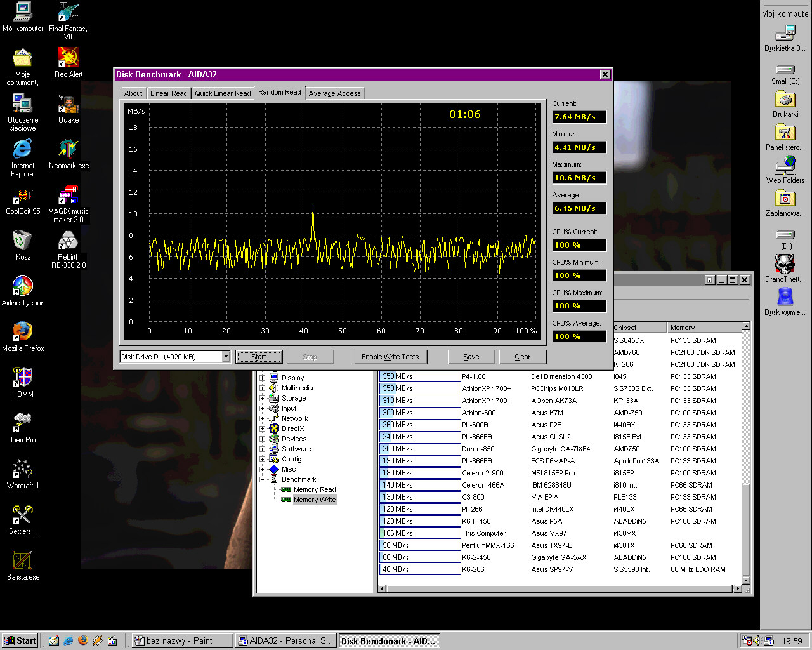The image size is (812, 650).
Task: Click the Clear button in Disk Benchmark
Action: click(x=523, y=357)
